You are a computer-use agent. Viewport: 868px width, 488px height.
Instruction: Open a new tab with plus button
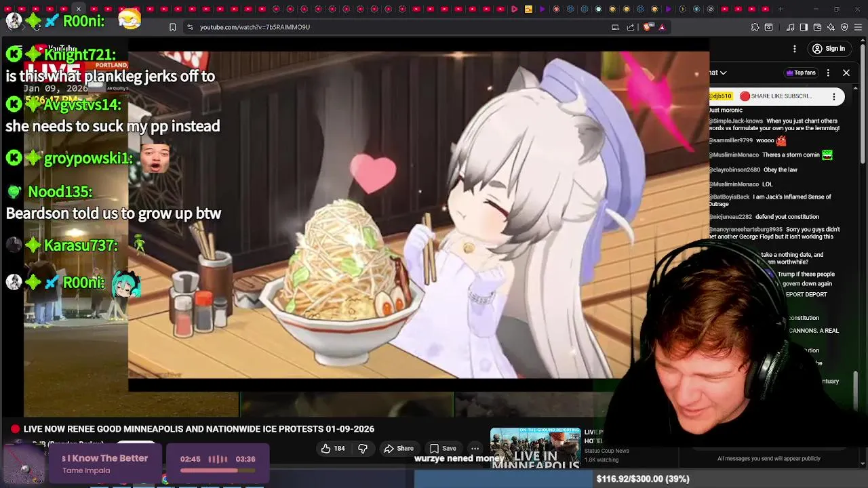(781, 9)
